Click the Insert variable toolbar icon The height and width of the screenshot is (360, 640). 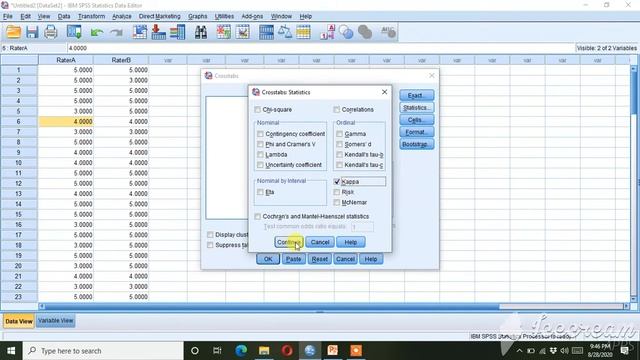(x=242, y=32)
